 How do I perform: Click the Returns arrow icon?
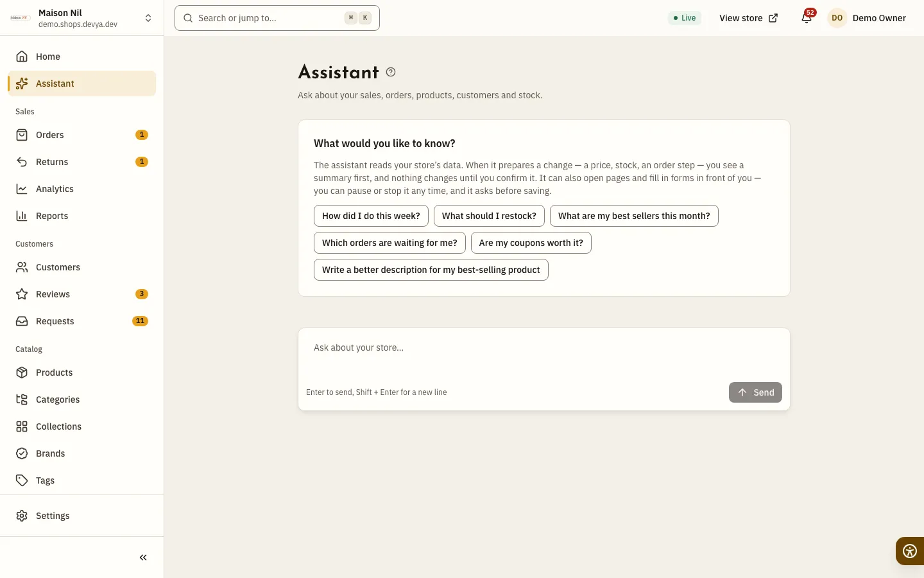click(22, 162)
